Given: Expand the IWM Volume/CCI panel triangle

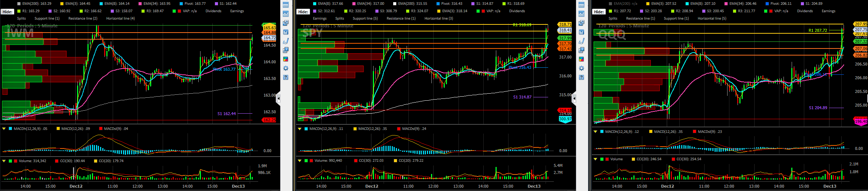Looking at the screenshot, I should (x=4, y=161).
